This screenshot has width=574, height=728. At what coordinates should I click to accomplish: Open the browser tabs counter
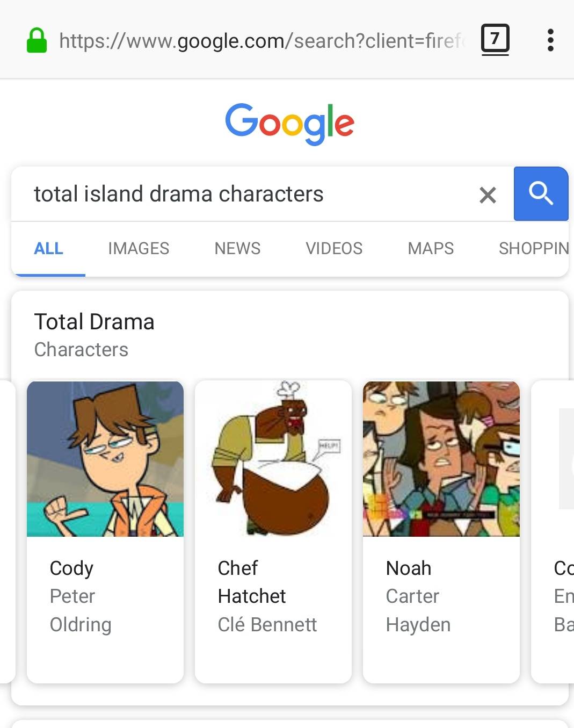(495, 39)
